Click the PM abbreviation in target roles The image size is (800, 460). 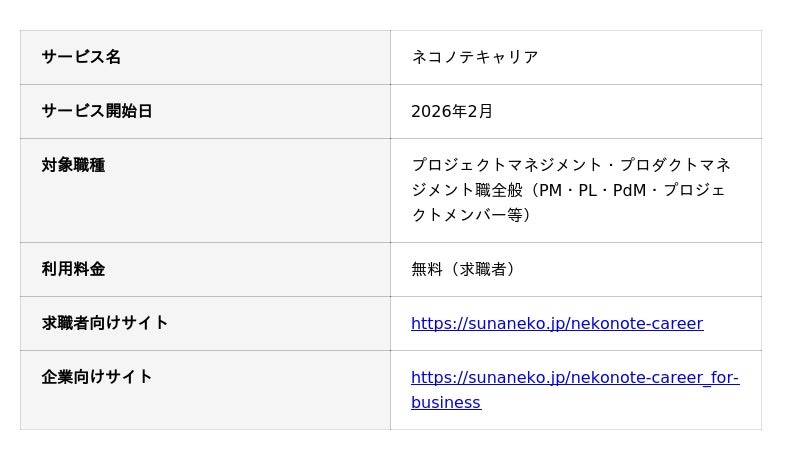click(x=550, y=190)
